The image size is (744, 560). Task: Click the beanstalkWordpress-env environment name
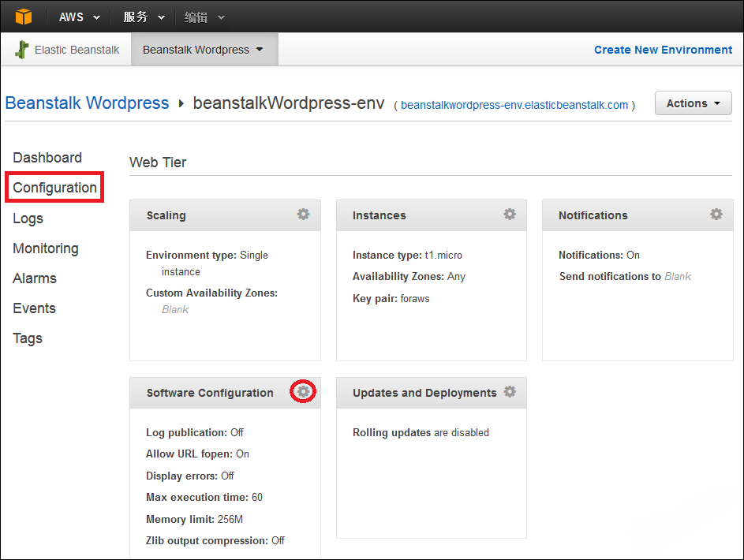tap(289, 103)
